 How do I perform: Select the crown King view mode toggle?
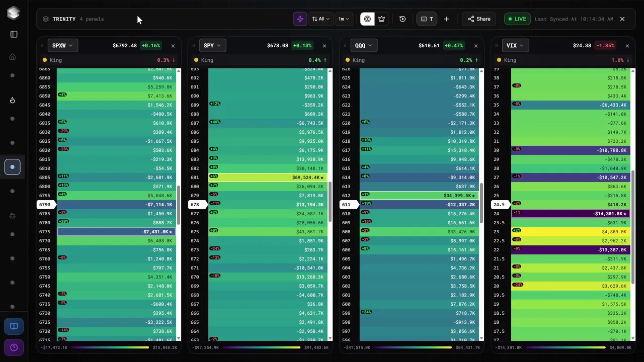381,19
